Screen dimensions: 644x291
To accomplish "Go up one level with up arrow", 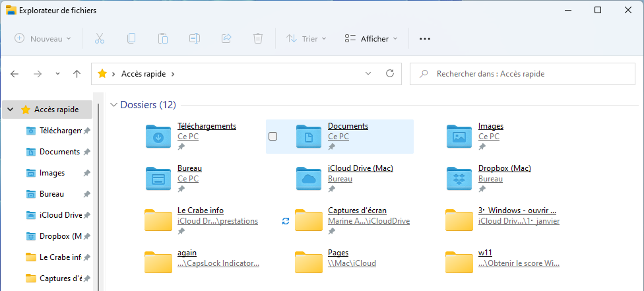I will [x=77, y=74].
